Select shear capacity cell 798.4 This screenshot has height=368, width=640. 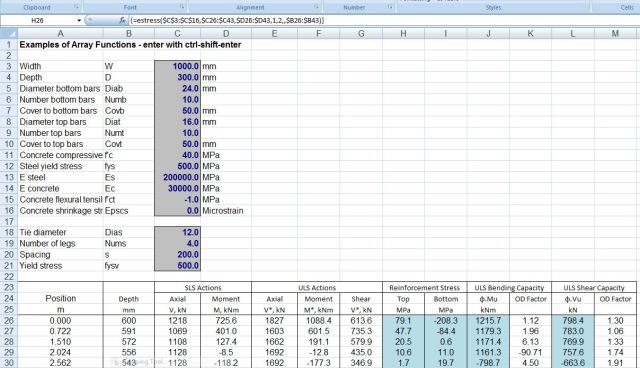click(x=573, y=321)
